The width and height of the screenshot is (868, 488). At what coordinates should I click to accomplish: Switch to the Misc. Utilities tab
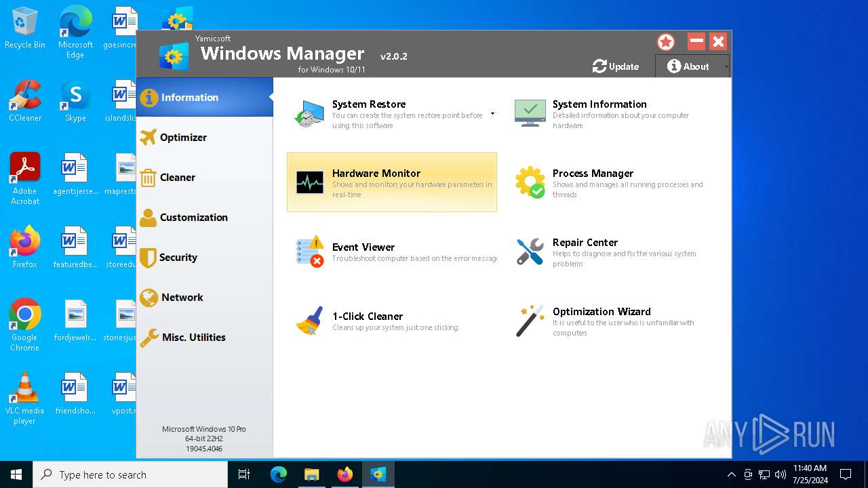pos(205,338)
